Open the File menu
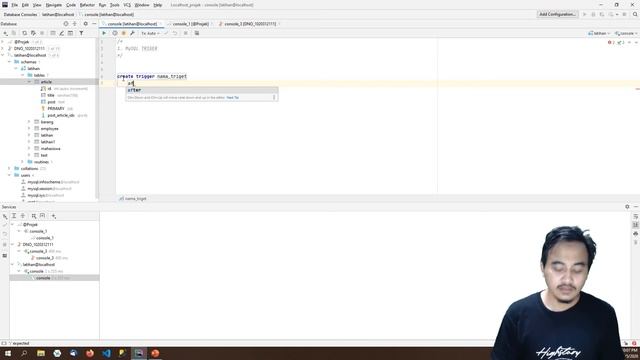The width and height of the screenshot is (640, 360). [x=14, y=5]
